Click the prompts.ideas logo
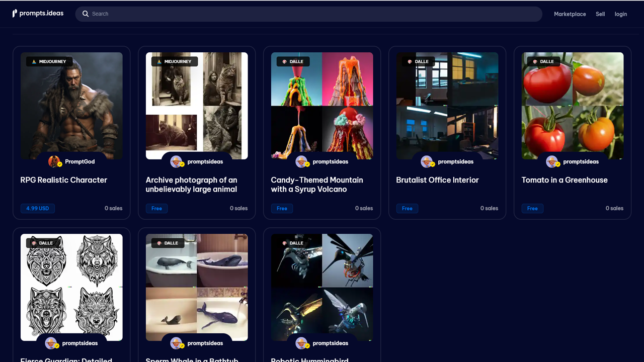This screenshot has height=362, width=644. tap(38, 14)
